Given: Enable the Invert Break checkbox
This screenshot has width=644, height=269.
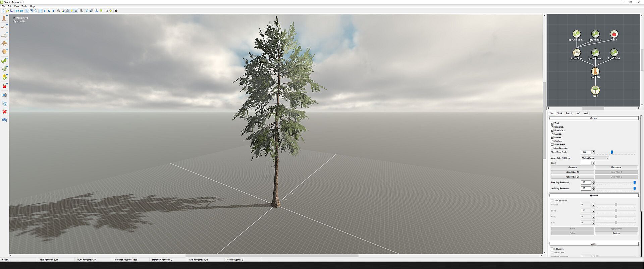Looking at the screenshot, I should tap(552, 144).
